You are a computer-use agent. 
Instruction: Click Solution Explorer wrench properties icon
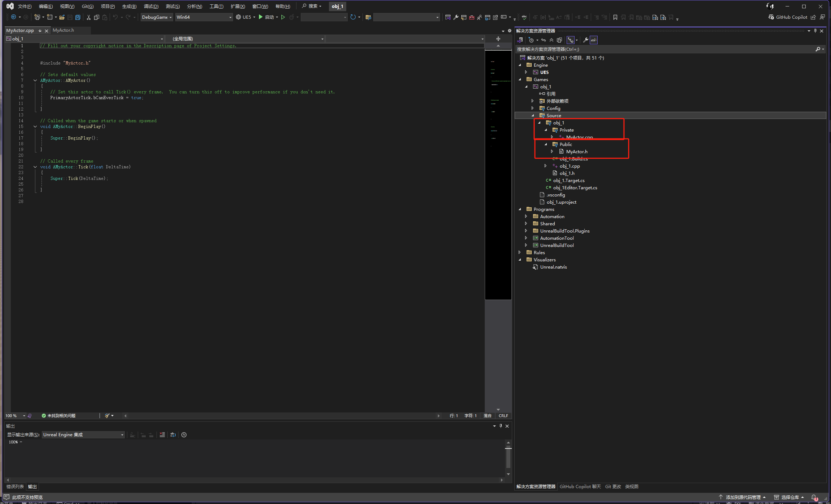(x=586, y=40)
